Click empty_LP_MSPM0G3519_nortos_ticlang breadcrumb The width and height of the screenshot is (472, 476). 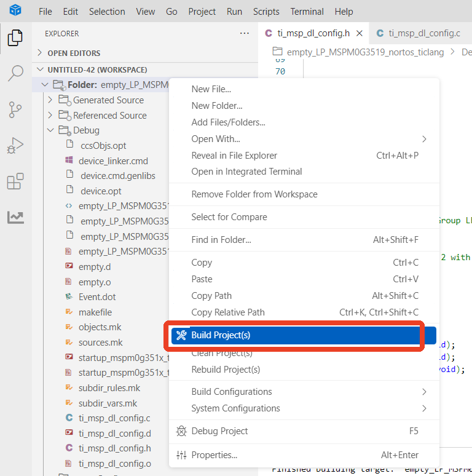pos(365,52)
